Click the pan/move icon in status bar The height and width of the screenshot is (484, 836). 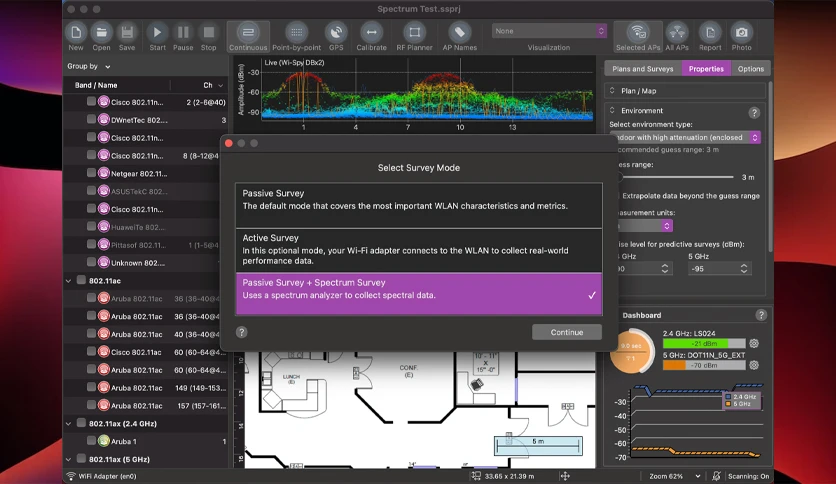pyautogui.click(x=565, y=476)
